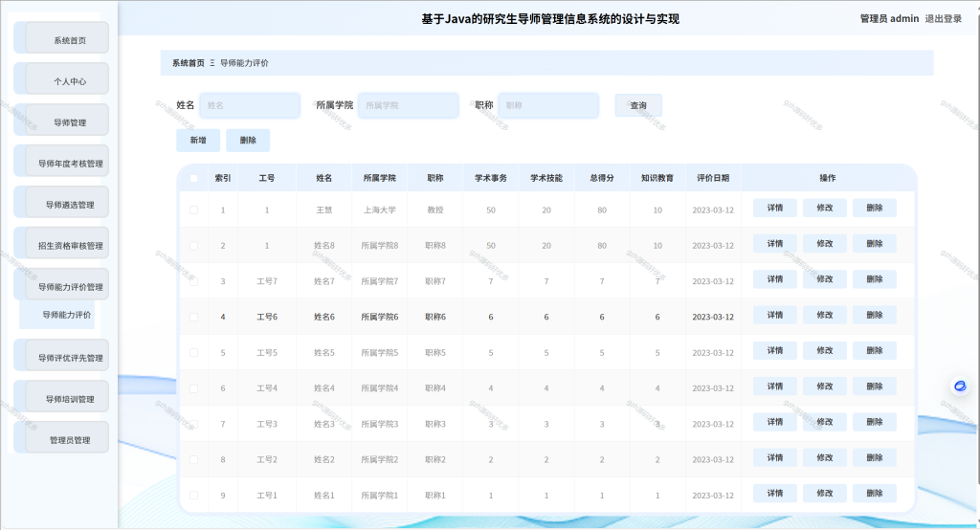Click 退出登录 to log out
Screen dimensions: 980x530
pyautogui.click(x=943, y=19)
